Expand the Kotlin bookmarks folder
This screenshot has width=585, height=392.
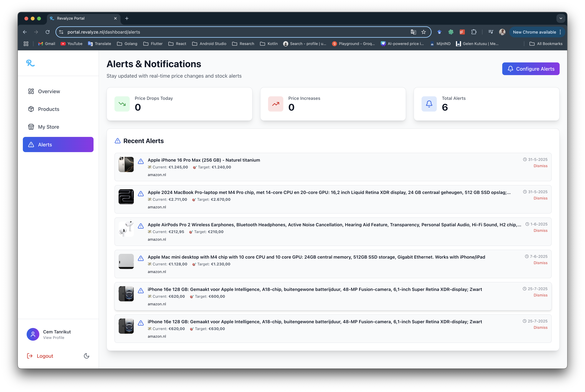click(x=269, y=44)
